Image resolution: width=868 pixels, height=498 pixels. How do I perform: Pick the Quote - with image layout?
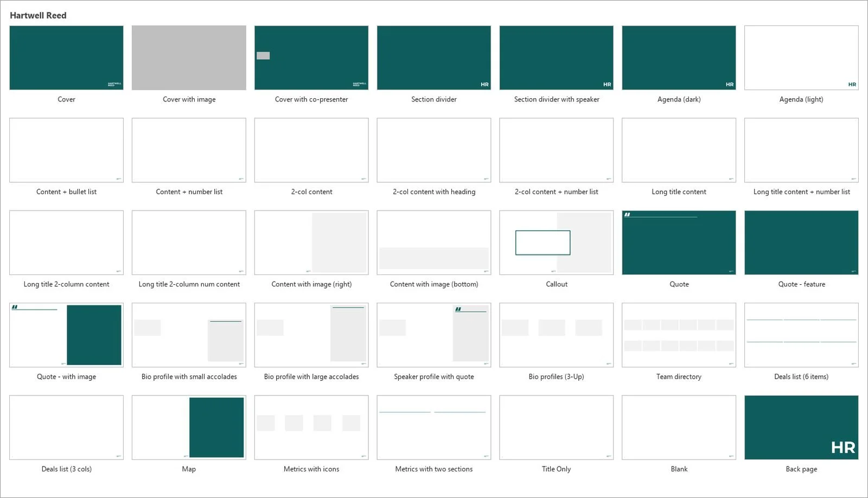click(66, 335)
